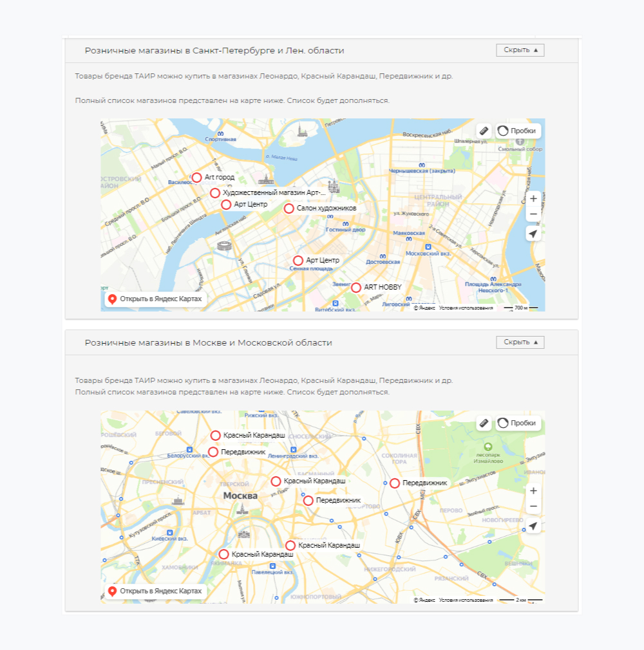Open Условия использования link on Moscow map

(466, 600)
